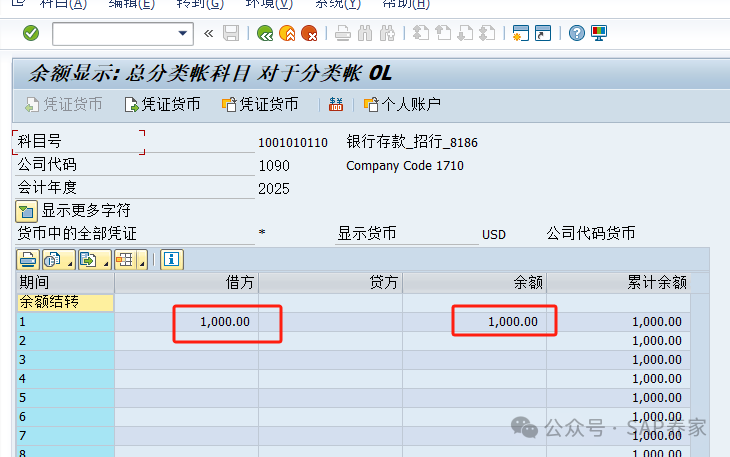
Task: Open the command field history dropdown
Action: [183, 34]
